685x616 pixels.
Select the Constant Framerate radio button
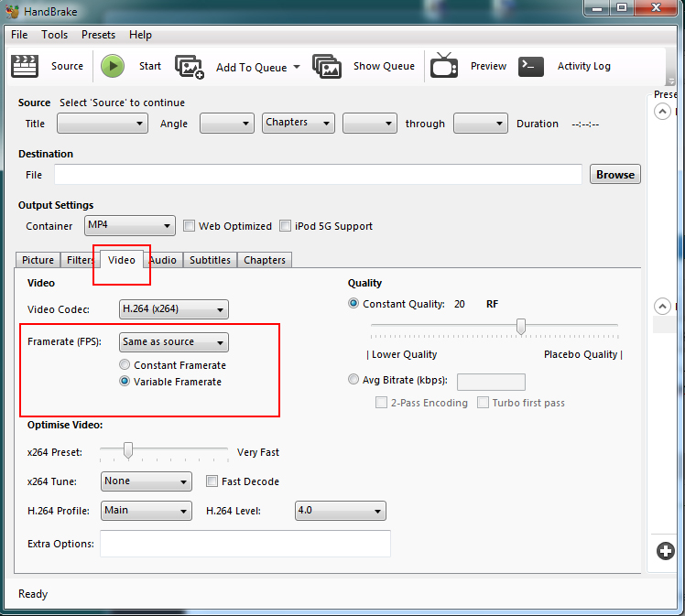point(125,364)
